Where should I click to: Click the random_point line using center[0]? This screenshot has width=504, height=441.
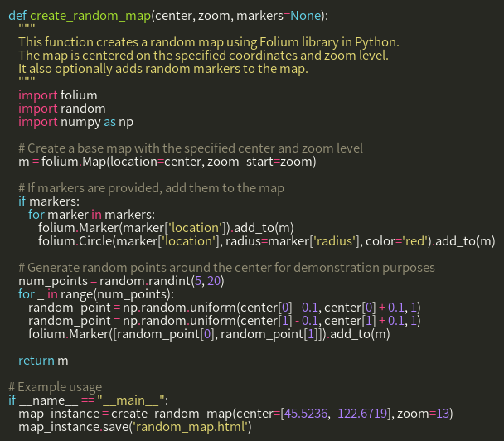225,308
